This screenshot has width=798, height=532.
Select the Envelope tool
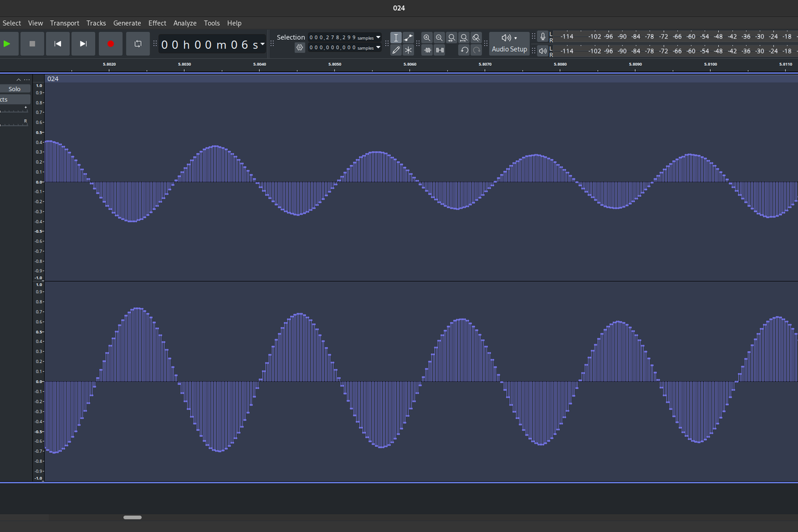point(408,38)
